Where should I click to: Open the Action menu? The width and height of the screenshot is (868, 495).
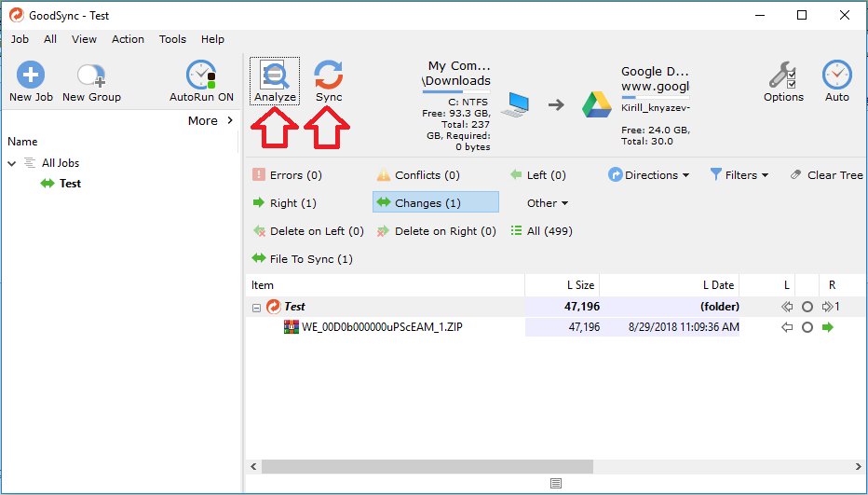(128, 39)
